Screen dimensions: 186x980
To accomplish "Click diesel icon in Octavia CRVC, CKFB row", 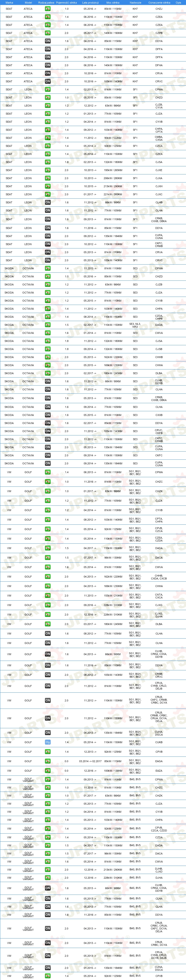I will pos(48,431).
